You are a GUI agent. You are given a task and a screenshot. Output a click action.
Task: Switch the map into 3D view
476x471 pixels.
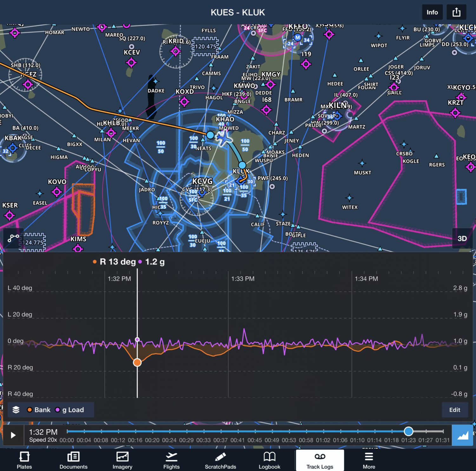click(462, 238)
